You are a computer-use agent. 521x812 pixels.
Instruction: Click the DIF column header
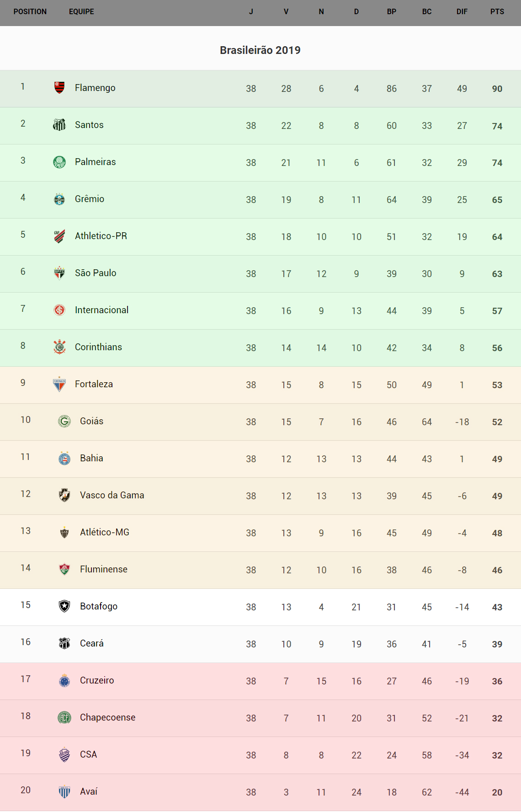462,11
